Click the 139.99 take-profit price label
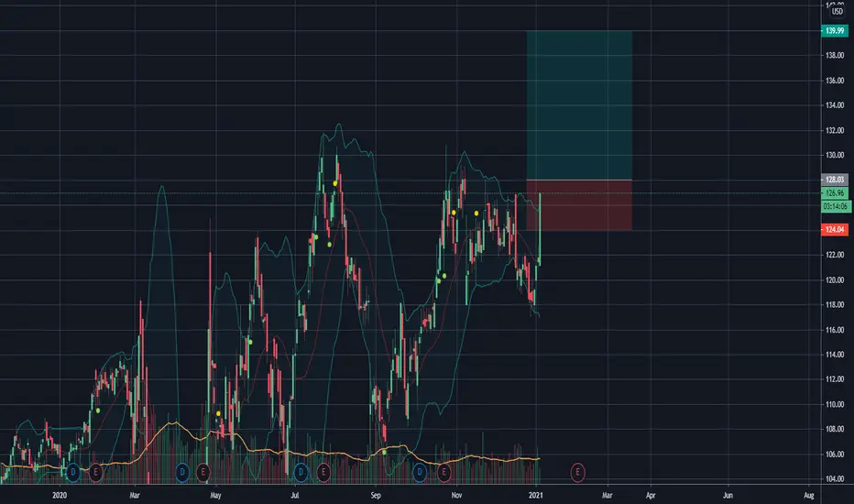The image size is (854, 504). coord(835,31)
